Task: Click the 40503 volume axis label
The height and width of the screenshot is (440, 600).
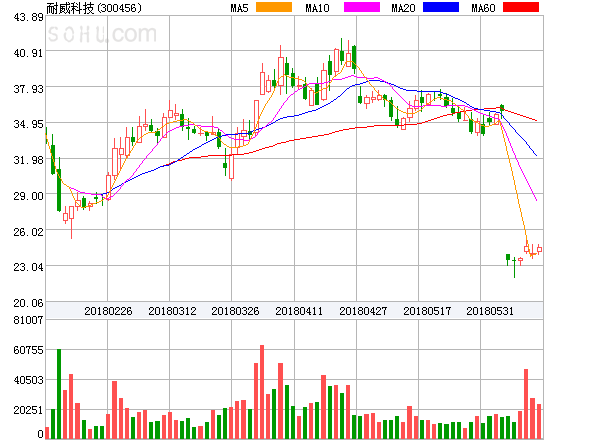Action: [x=28, y=380]
